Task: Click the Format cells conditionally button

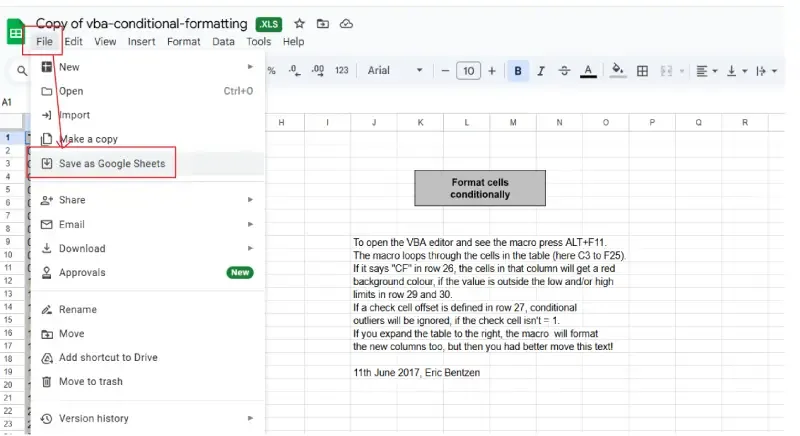Action: [480, 188]
